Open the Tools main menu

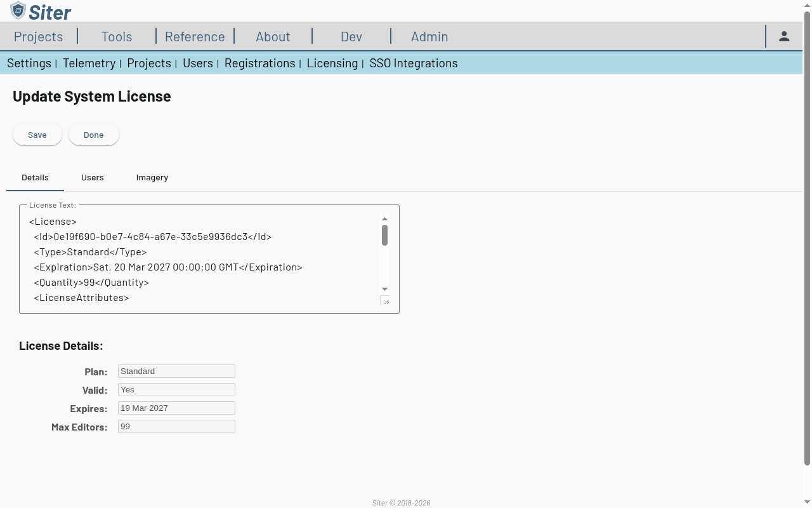[117, 36]
